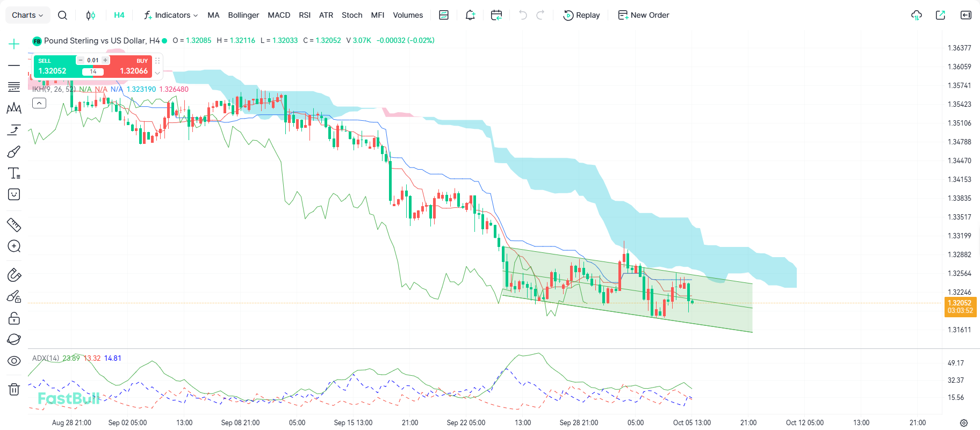This screenshot has height=430, width=980.
Task: Toggle hide all drawings eye icon
Action: [14, 361]
